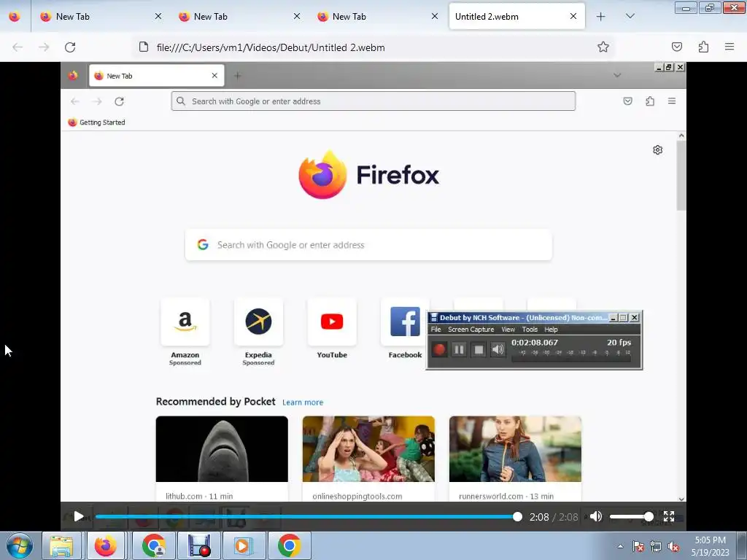Image resolution: width=747 pixels, height=560 pixels.
Task: Expand the recorded Firefox tab list chevron
Action: (617, 75)
